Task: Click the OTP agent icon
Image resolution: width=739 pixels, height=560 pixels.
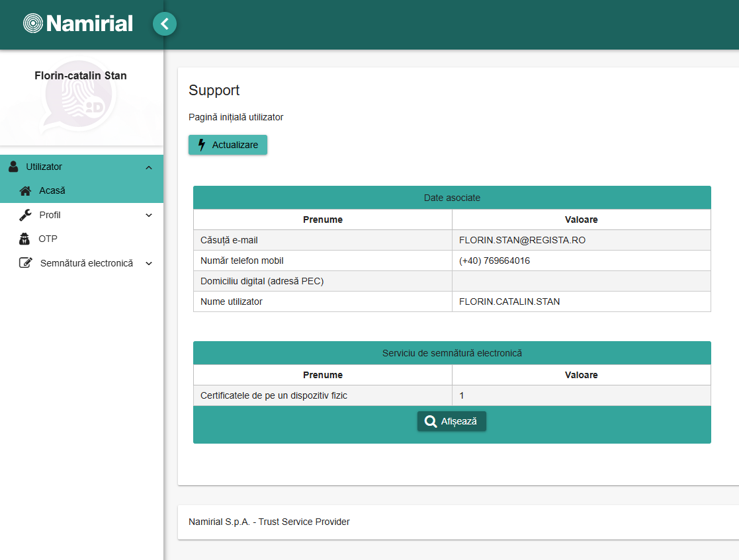Action: (25, 239)
